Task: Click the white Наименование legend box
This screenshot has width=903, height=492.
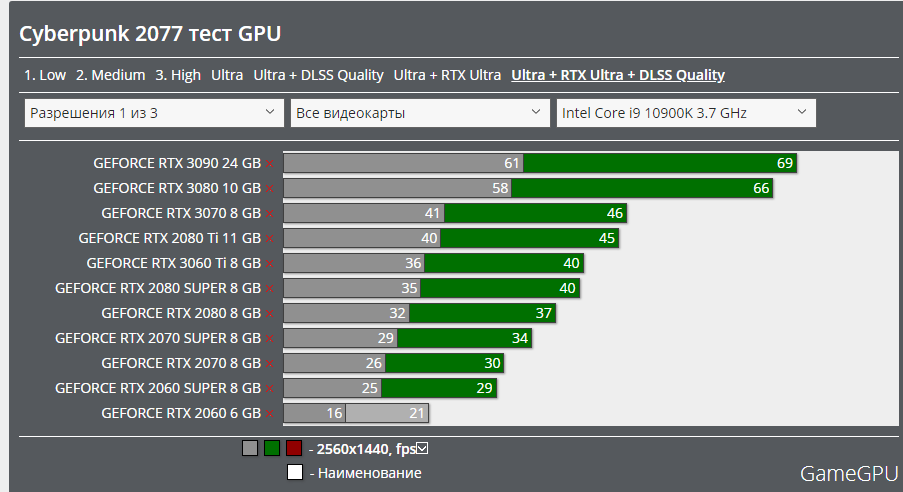Action: pyautogui.click(x=295, y=473)
